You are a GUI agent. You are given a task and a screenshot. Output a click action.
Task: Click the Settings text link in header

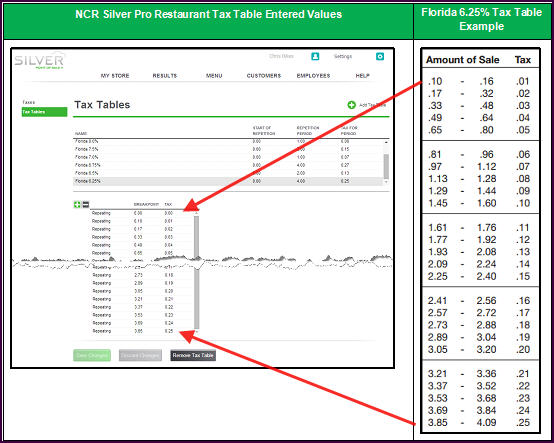[x=343, y=57]
